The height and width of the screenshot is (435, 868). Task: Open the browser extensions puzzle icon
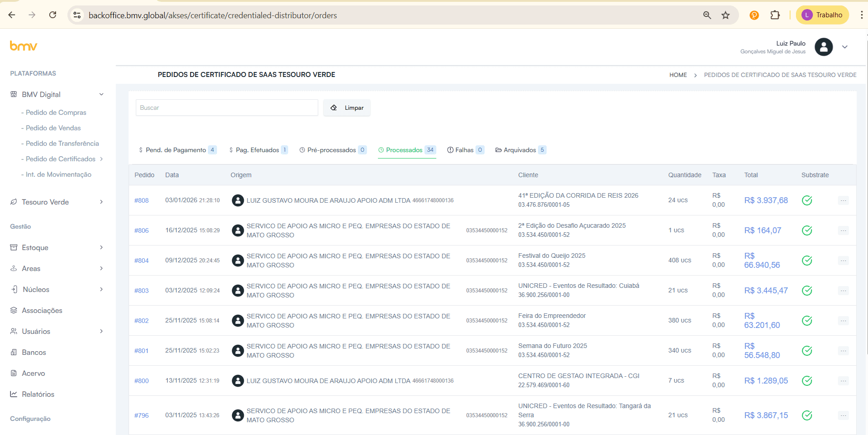point(775,15)
